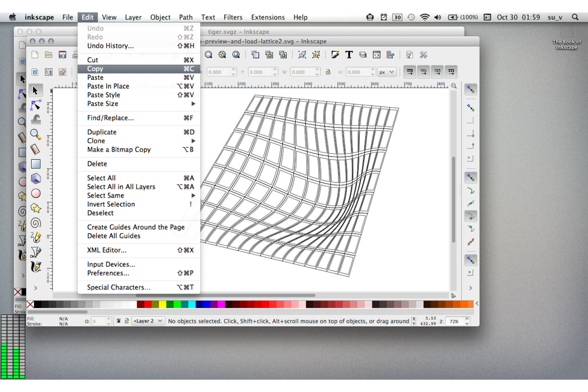Screen dimensions: 588x392
Task: Toggle scale rounded corners with rectangles
Action: (x=424, y=72)
